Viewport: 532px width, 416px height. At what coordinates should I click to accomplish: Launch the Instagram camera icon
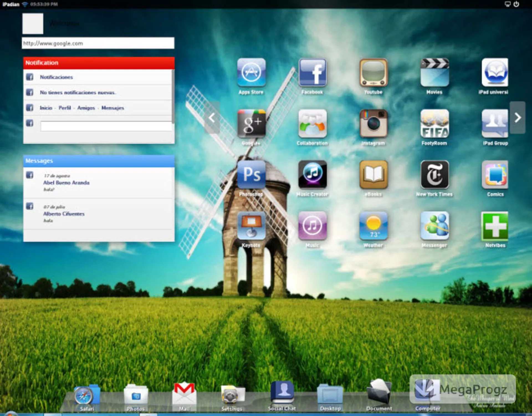374,123
